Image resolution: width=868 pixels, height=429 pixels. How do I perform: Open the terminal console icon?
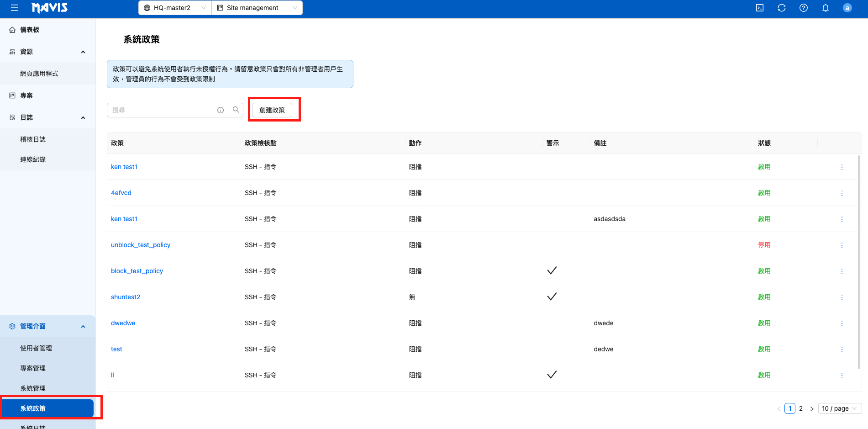(x=760, y=8)
